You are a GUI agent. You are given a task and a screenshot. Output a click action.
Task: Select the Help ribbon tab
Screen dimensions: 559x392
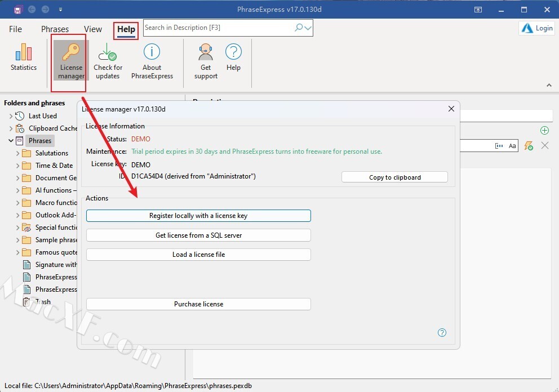coord(126,29)
